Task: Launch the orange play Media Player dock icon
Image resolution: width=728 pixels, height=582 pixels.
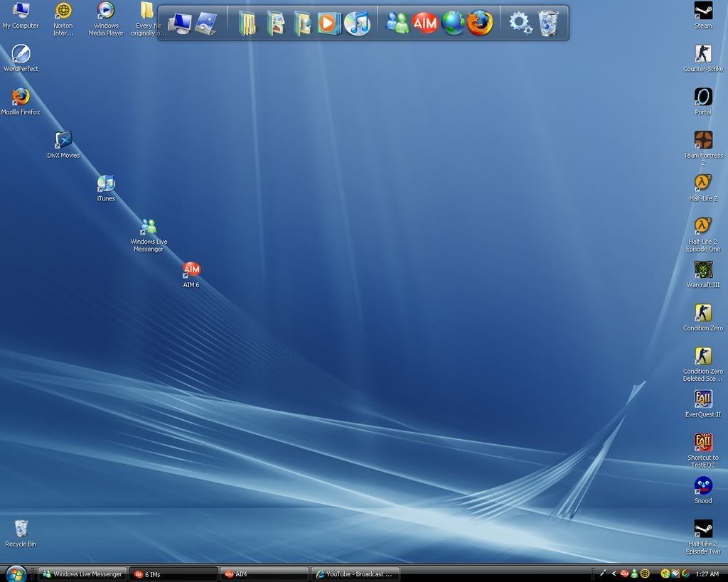Action: pos(328,23)
